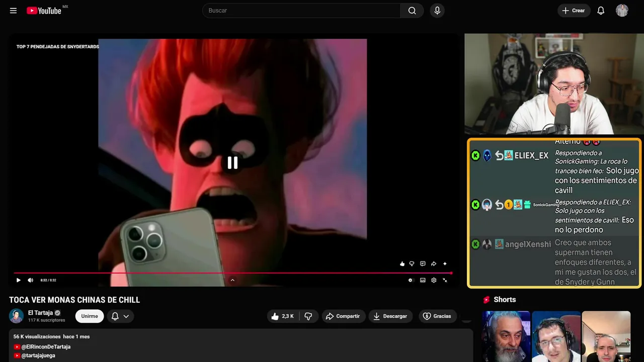This screenshot has width=644, height=362.
Task: Click the end knob of the progress bar
Action: pyautogui.click(x=451, y=273)
